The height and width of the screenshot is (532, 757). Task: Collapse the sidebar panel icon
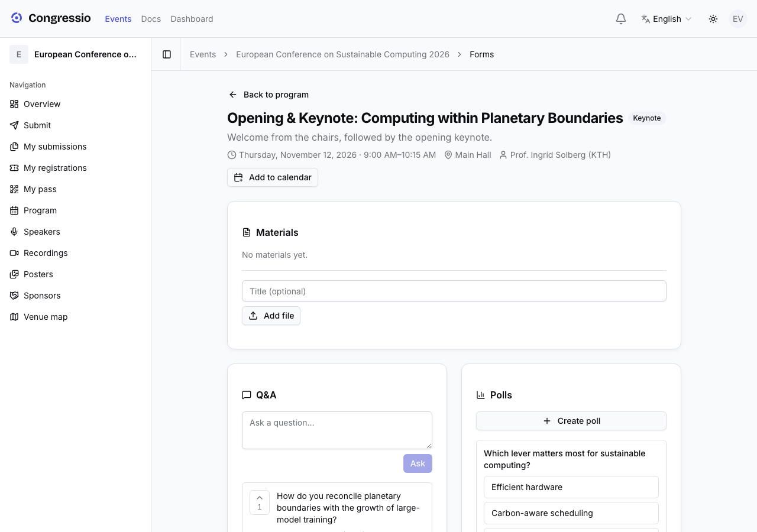(167, 54)
